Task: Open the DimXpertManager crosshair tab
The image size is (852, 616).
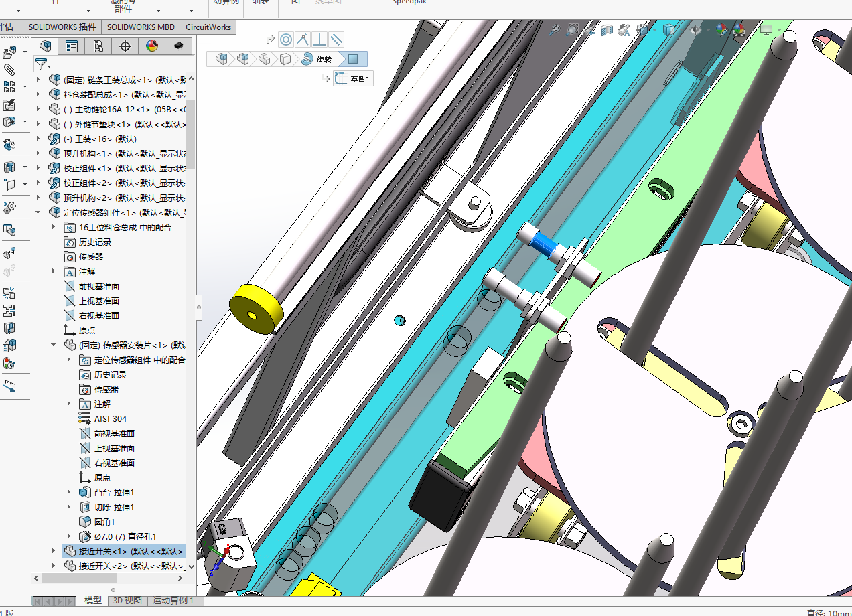Action: (125, 46)
